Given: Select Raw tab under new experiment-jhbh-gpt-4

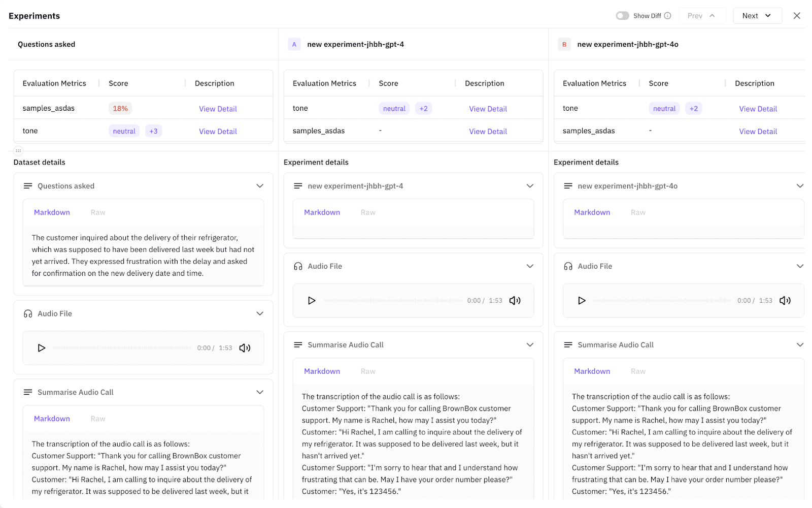Looking at the screenshot, I should (x=368, y=212).
